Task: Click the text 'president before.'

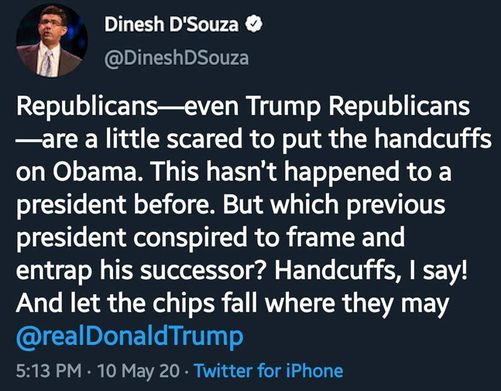Action: click(116, 205)
